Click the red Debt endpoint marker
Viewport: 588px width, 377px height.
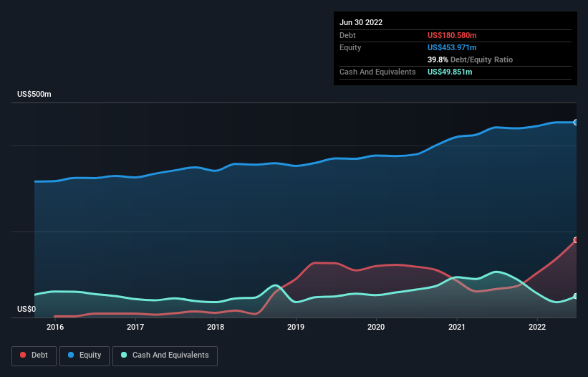pos(576,239)
